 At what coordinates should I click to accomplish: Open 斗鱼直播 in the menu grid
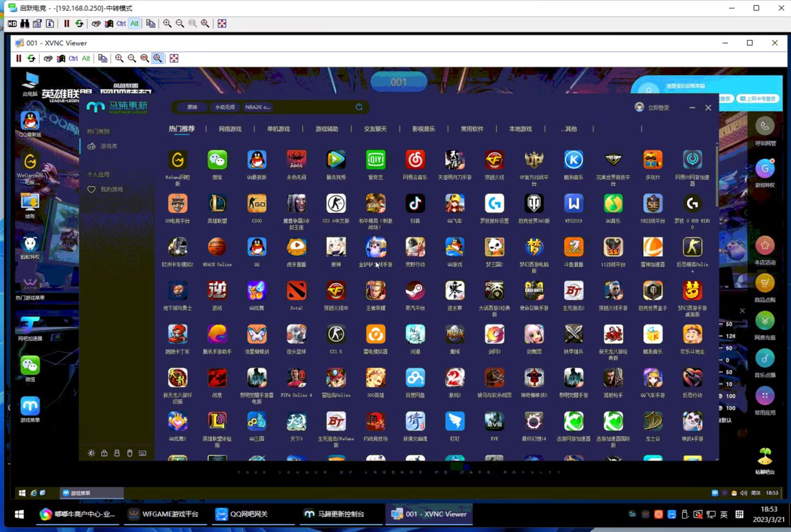point(573,247)
